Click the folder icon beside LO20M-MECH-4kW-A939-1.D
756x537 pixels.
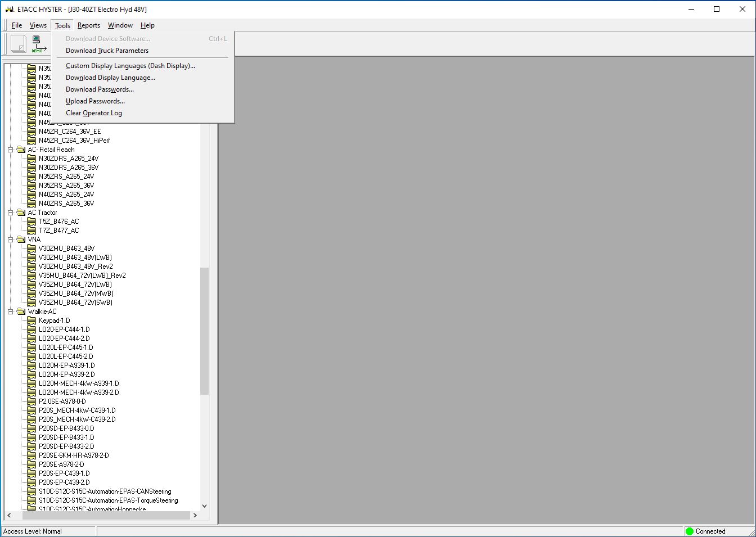click(32, 383)
